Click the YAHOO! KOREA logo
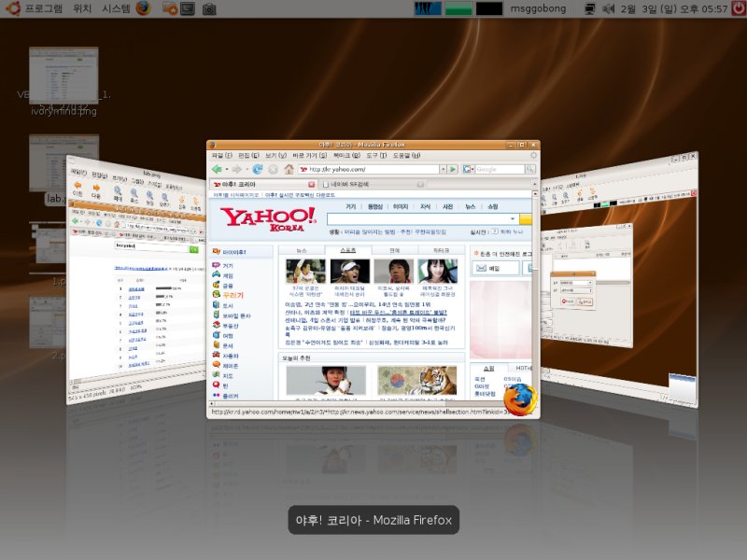Viewport: 747px width, 560px height. click(x=268, y=219)
